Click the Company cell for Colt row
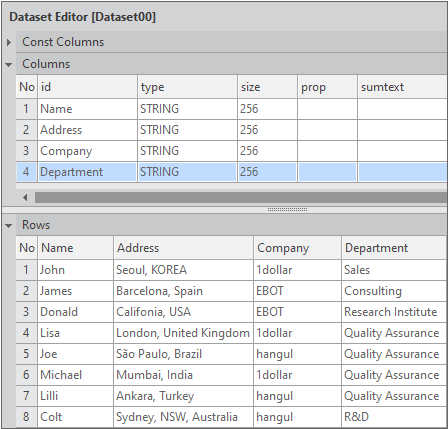The height and width of the screenshot is (429, 448). pyautogui.click(x=297, y=417)
